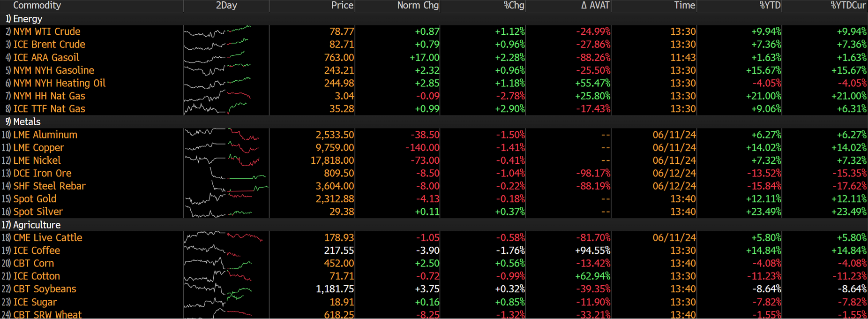Viewport: 868px width, 319px height.
Task: Select CBT Corn price 452.00
Action: 339,263
